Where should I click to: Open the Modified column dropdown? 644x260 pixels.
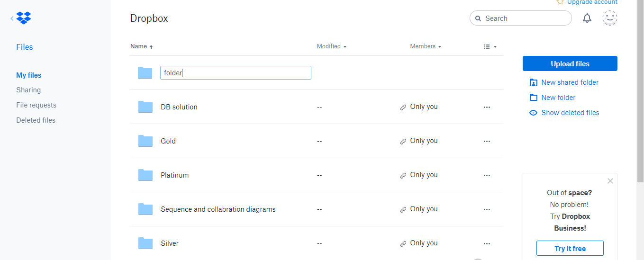coord(332,46)
